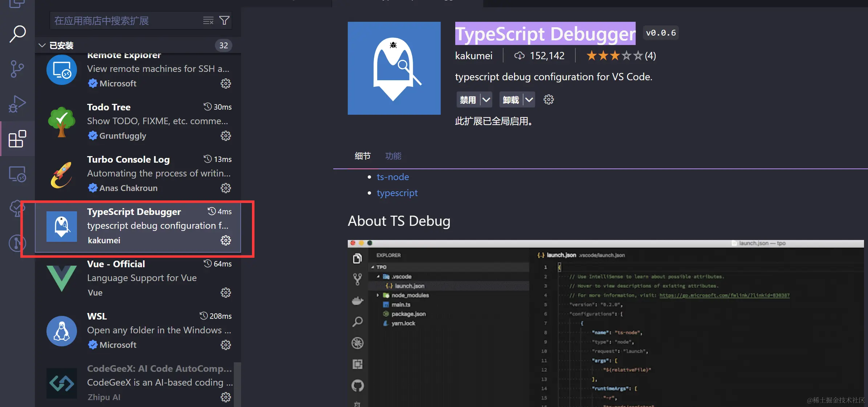Click the Vue - Official logo icon
This screenshot has width=868, height=407.
tap(62, 279)
